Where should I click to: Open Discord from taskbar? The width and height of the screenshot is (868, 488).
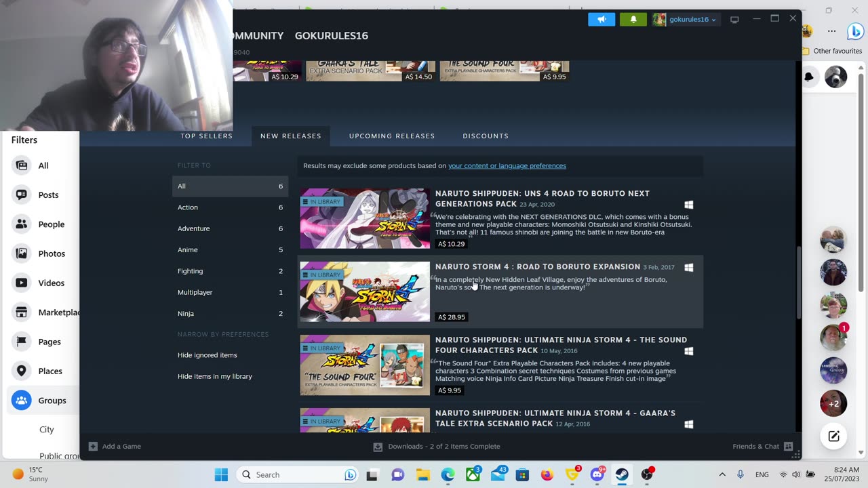[597, 475]
